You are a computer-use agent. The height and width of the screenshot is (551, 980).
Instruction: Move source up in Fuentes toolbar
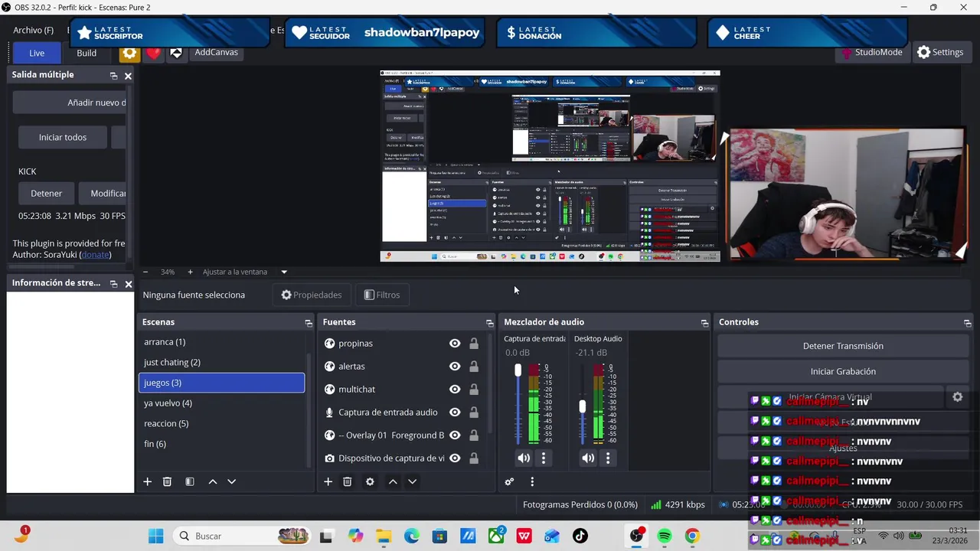click(x=393, y=481)
